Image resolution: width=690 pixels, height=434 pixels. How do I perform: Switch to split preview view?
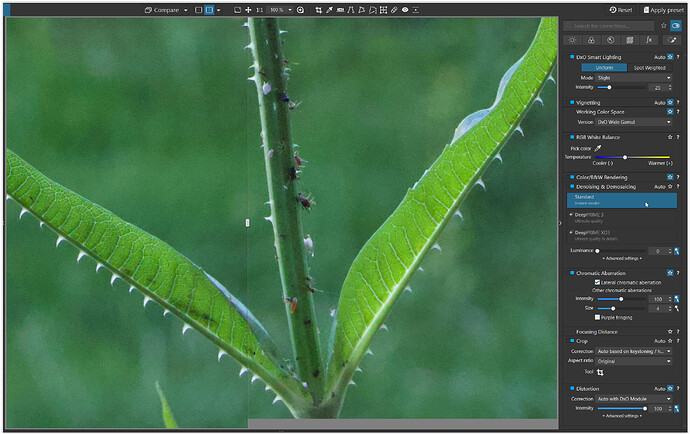(x=209, y=10)
